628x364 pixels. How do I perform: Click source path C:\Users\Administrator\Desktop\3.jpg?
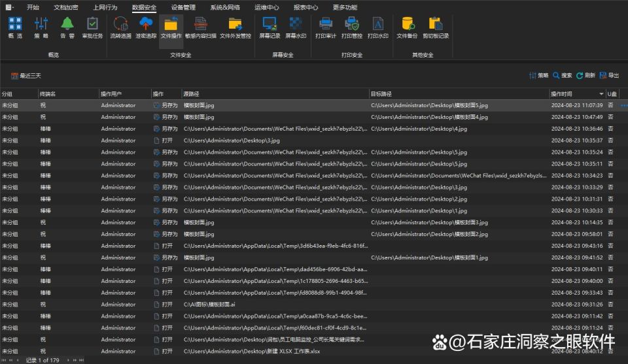click(232, 141)
